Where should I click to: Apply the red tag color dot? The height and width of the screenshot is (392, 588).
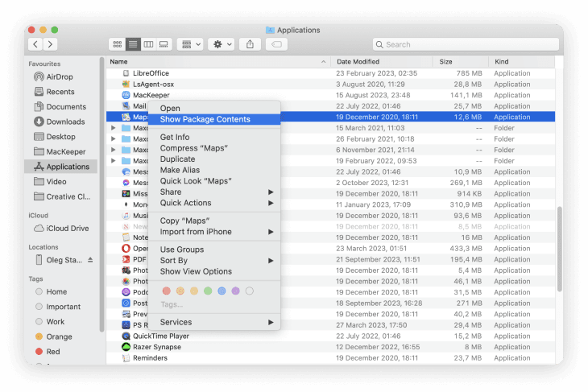[x=167, y=291]
